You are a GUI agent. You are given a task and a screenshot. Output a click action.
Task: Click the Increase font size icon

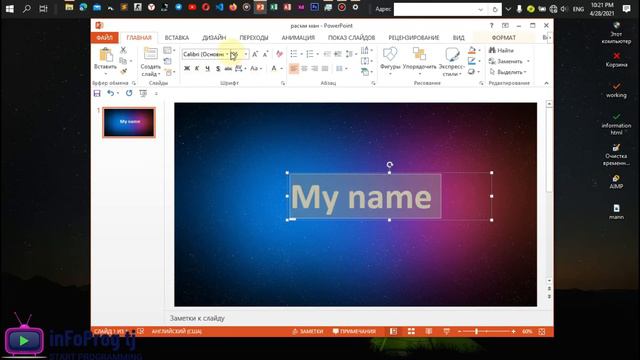255,54
